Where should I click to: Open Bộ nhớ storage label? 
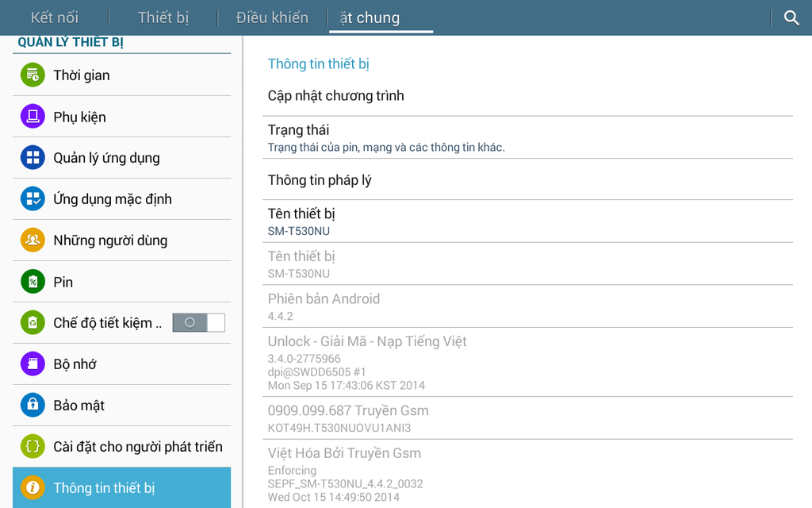(75, 364)
